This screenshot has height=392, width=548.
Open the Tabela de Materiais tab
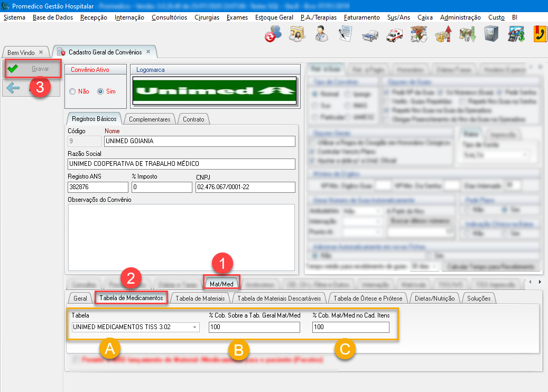click(200, 298)
